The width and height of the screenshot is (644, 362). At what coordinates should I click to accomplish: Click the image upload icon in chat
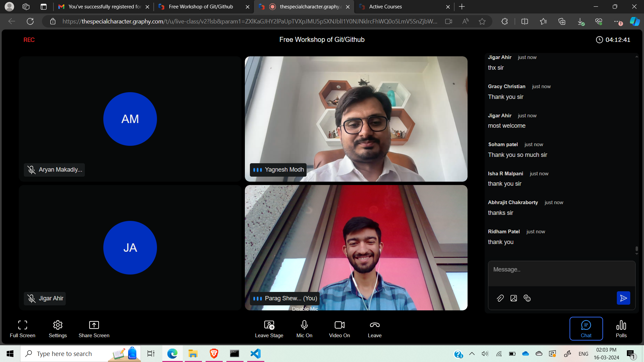pos(514,298)
